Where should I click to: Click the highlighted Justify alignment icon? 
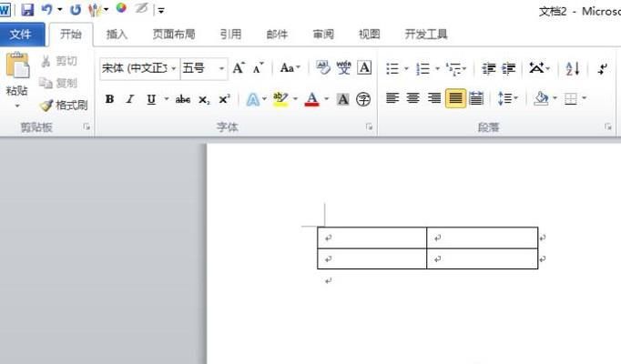pyautogui.click(x=455, y=97)
